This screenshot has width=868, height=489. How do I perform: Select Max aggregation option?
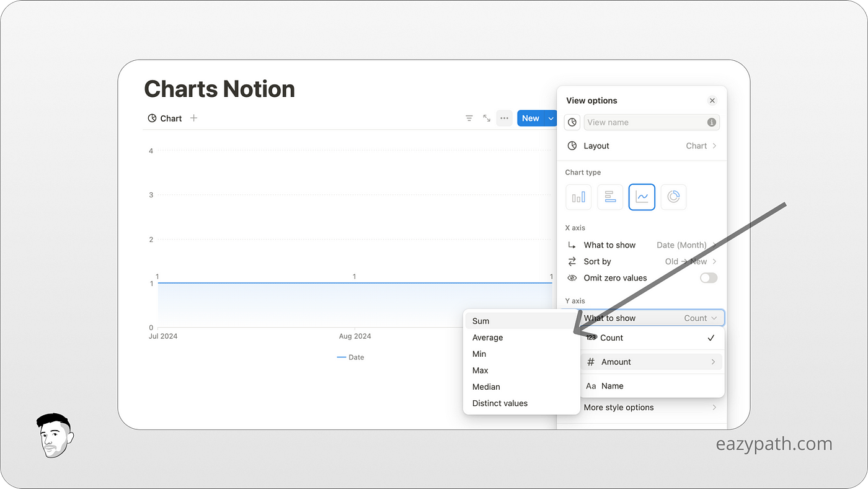point(520,370)
